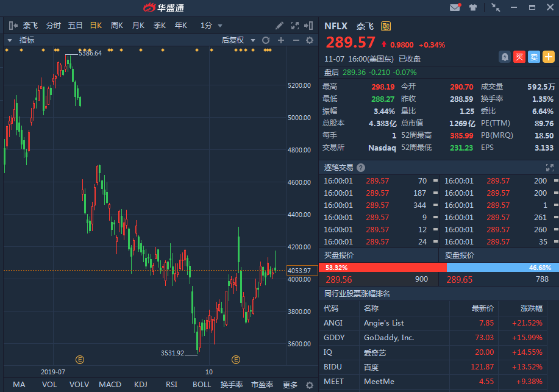Viewport: 559px width, 392px height.
Task: Click the 融 margin badge
Action: 386,26
